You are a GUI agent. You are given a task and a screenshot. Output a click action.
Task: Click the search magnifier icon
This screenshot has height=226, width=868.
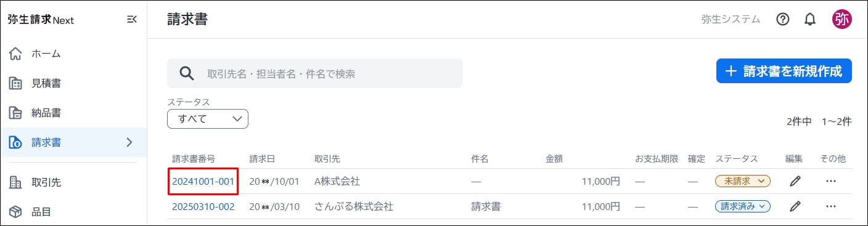[187, 73]
